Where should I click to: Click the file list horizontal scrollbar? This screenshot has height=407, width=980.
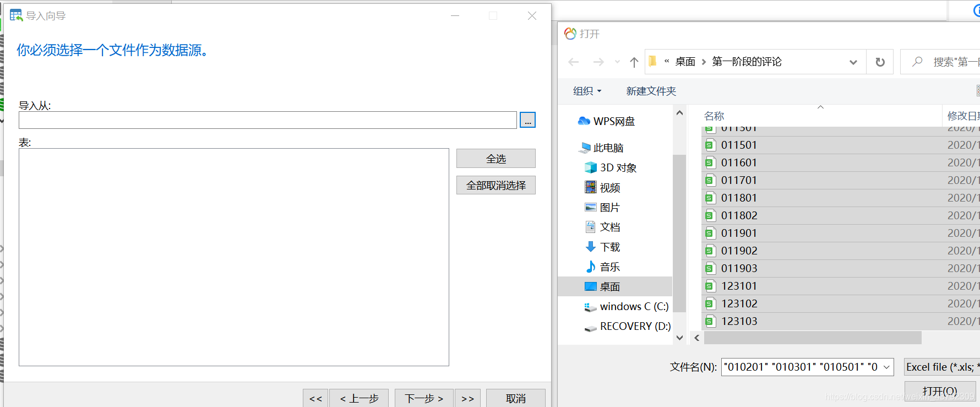(813, 338)
